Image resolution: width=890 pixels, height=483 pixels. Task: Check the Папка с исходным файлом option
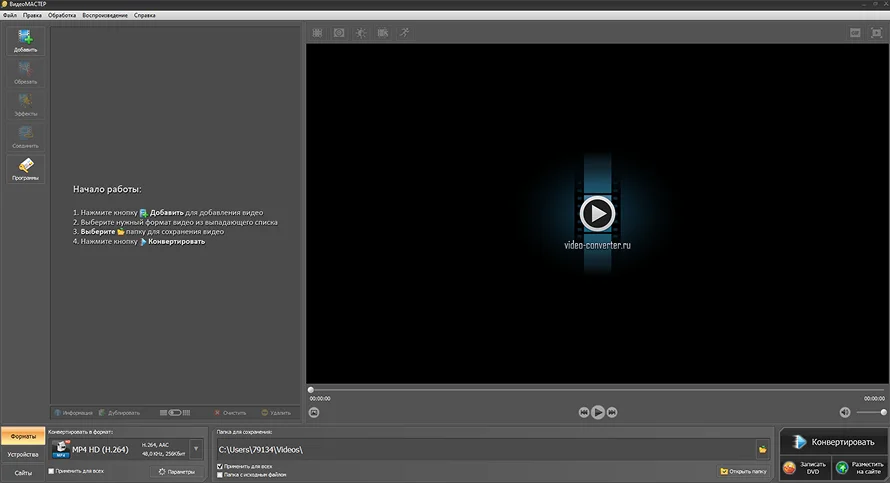tap(220, 475)
